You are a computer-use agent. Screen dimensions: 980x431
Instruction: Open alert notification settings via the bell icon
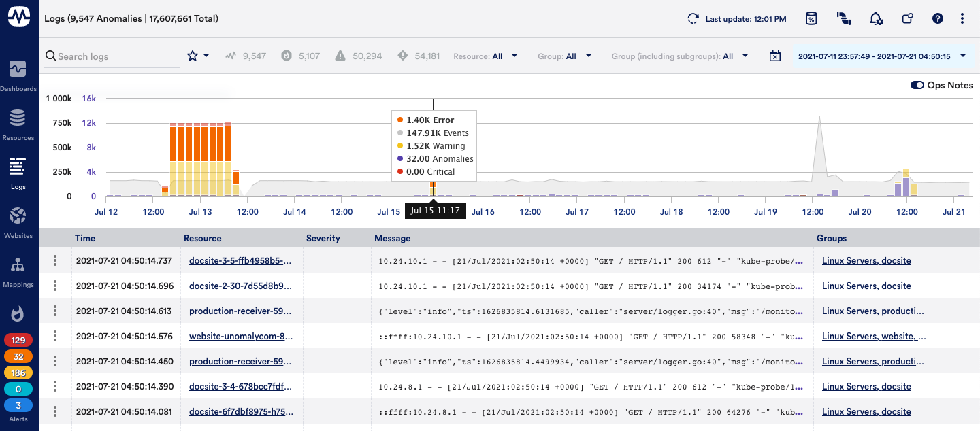876,18
